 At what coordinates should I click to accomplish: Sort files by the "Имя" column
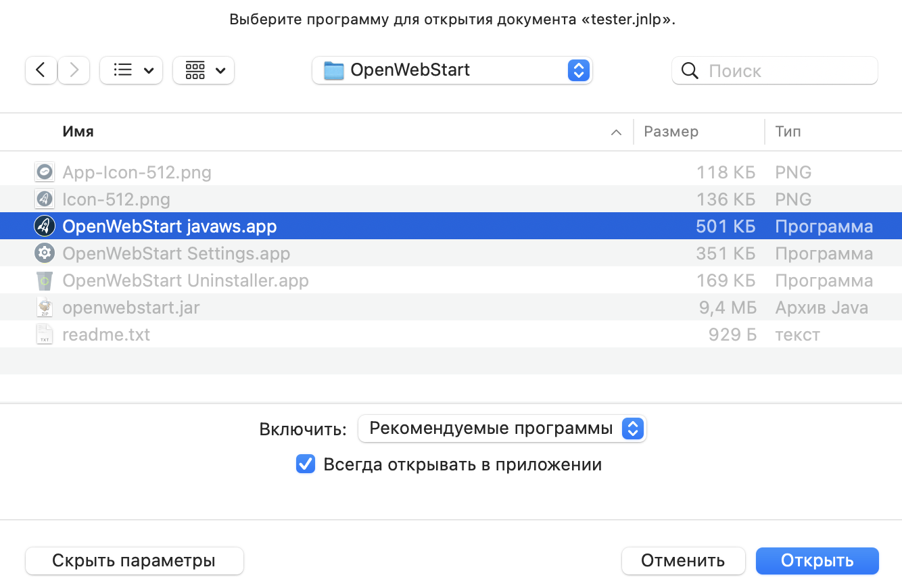pos(78,132)
